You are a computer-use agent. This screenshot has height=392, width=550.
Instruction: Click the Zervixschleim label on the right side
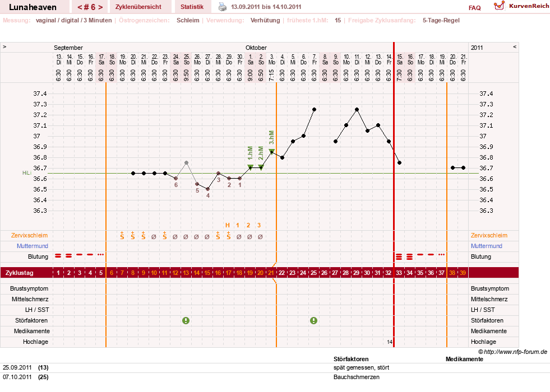[489, 235]
